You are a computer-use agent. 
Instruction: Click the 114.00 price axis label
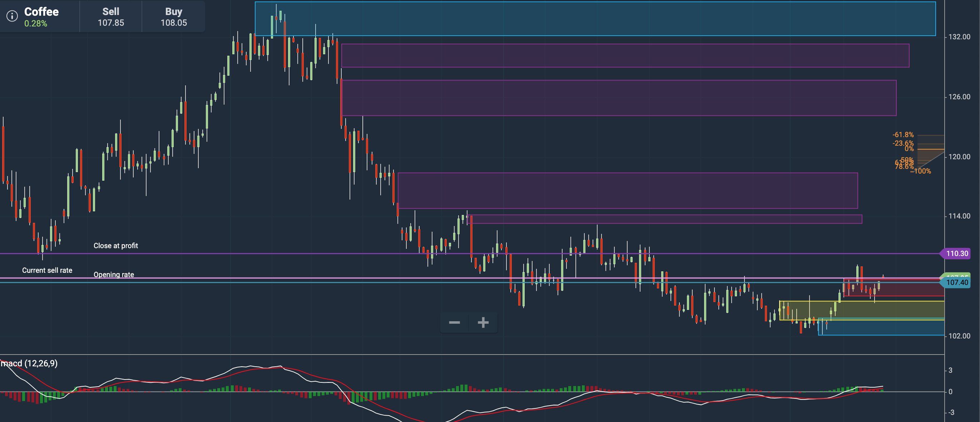point(959,216)
